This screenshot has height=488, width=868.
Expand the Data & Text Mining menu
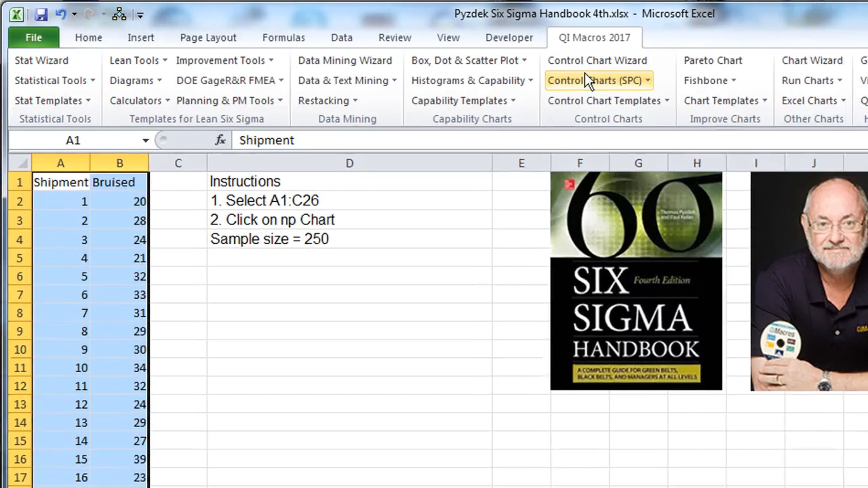pyautogui.click(x=347, y=80)
